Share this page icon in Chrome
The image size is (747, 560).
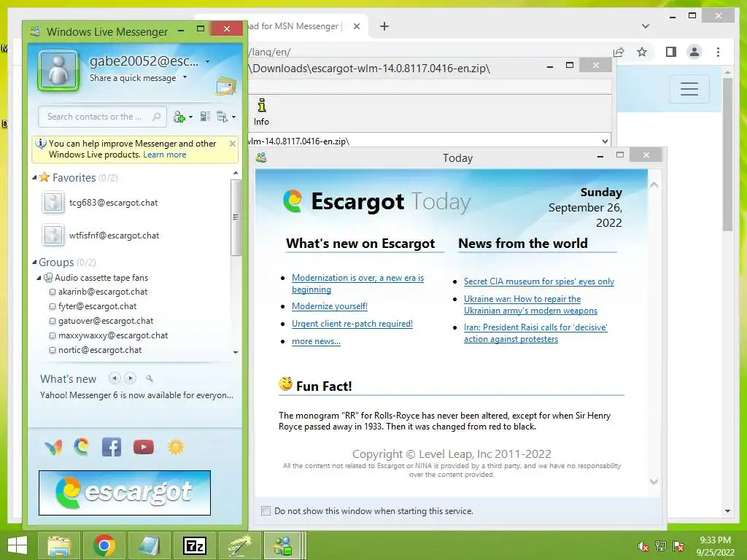pyautogui.click(x=619, y=52)
